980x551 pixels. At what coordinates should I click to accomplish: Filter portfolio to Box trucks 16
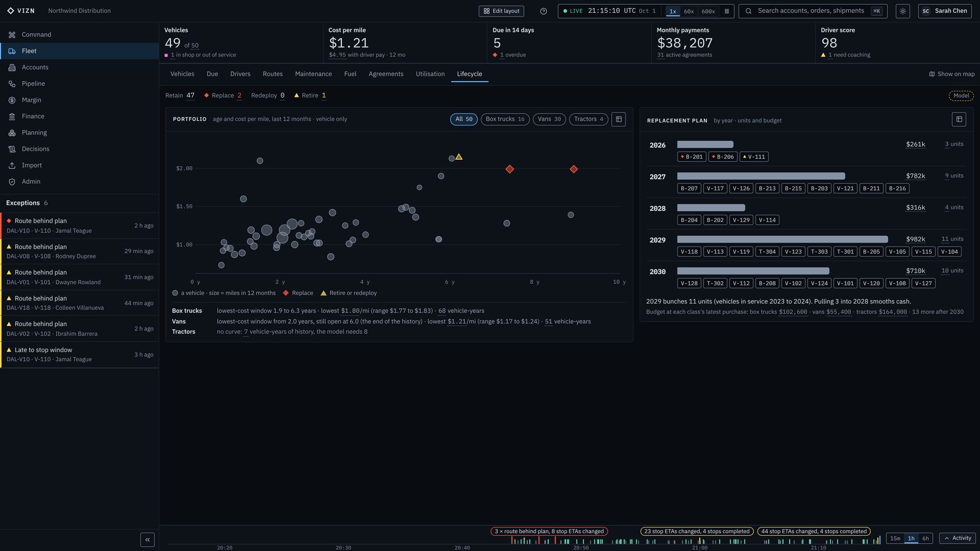(x=505, y=119)
